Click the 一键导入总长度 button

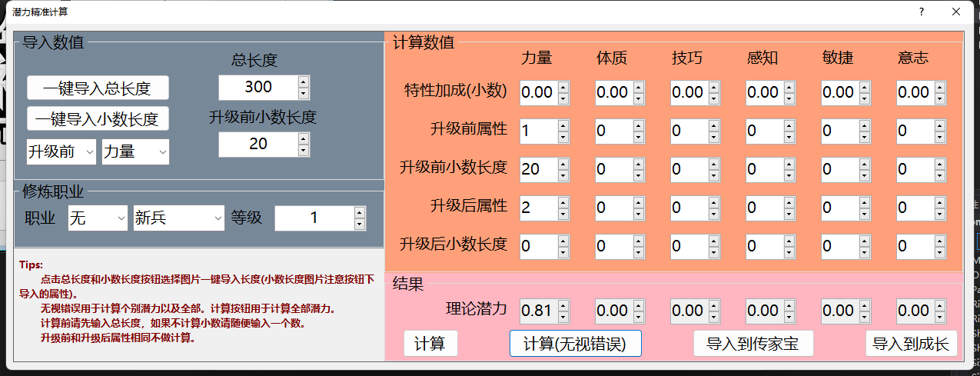coord(98,88)
